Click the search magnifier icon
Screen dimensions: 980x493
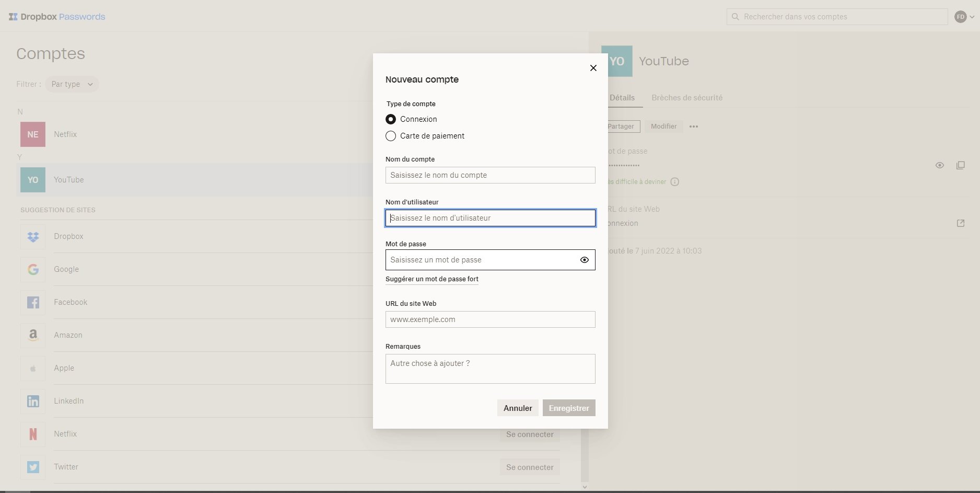tap(735, 17)
